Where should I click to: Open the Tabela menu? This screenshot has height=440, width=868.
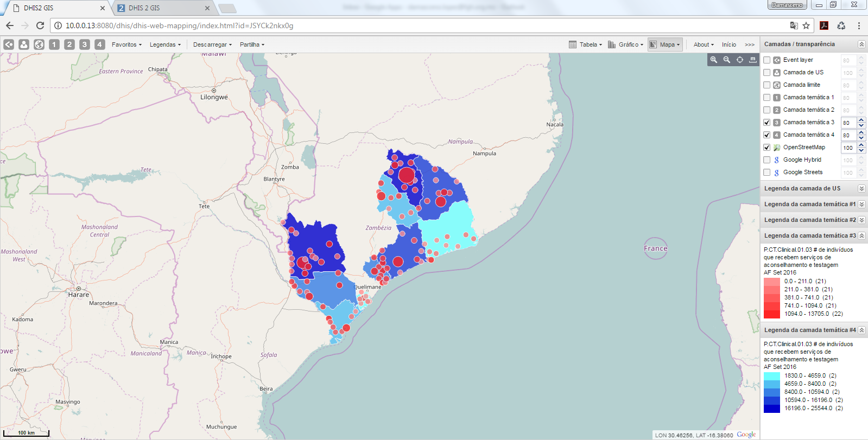click(585, 44)
